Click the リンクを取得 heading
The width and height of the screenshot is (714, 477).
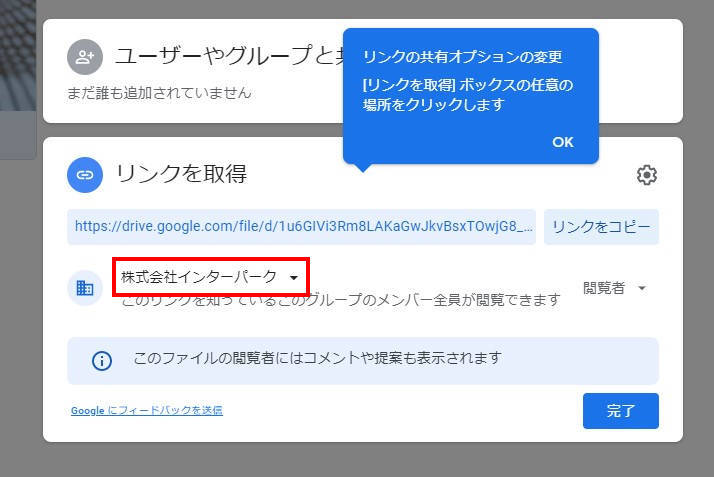coord(181,174)
